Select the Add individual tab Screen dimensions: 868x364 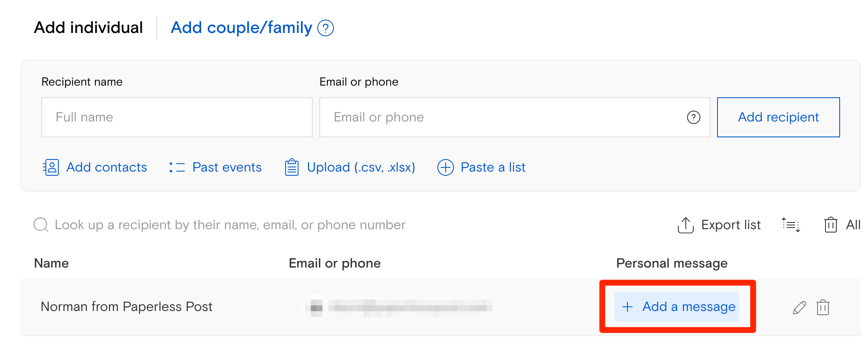click(88, 27)
